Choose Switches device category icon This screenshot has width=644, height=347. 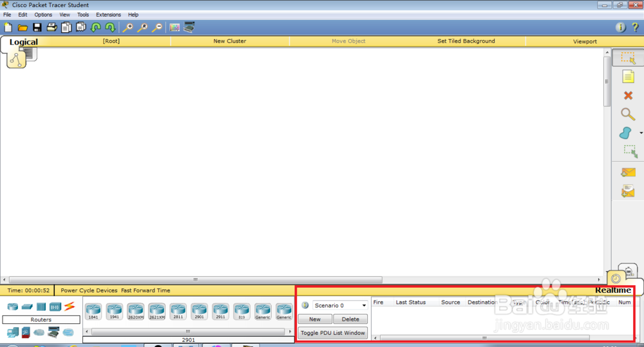pyautogui.click(x=27, y=306)
